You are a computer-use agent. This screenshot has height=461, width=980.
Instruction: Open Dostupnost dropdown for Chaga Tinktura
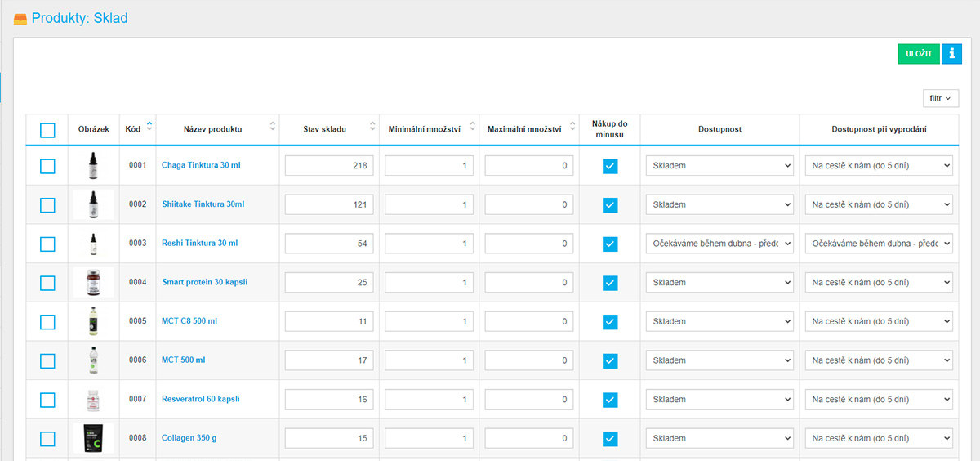pos(719,166)
